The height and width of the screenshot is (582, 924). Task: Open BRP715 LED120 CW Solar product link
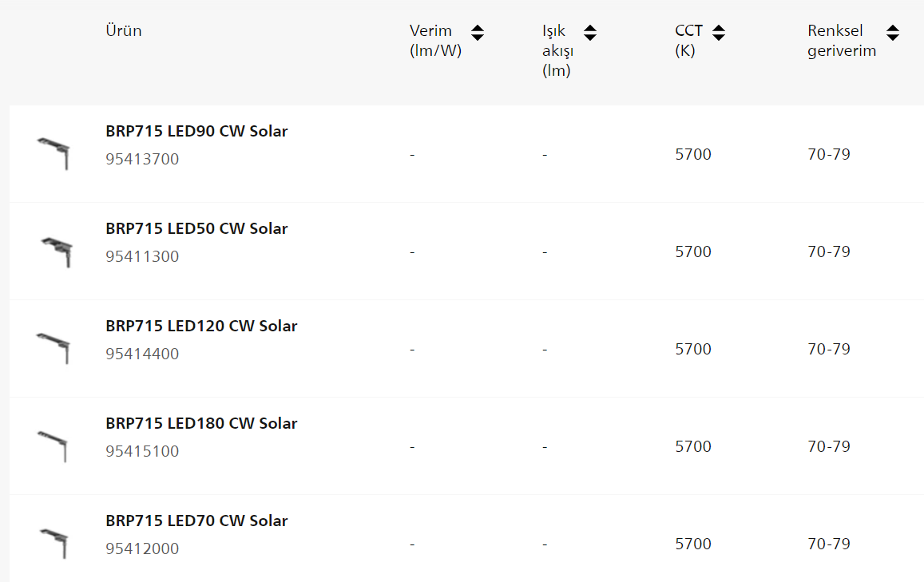[x=201, y=326]
